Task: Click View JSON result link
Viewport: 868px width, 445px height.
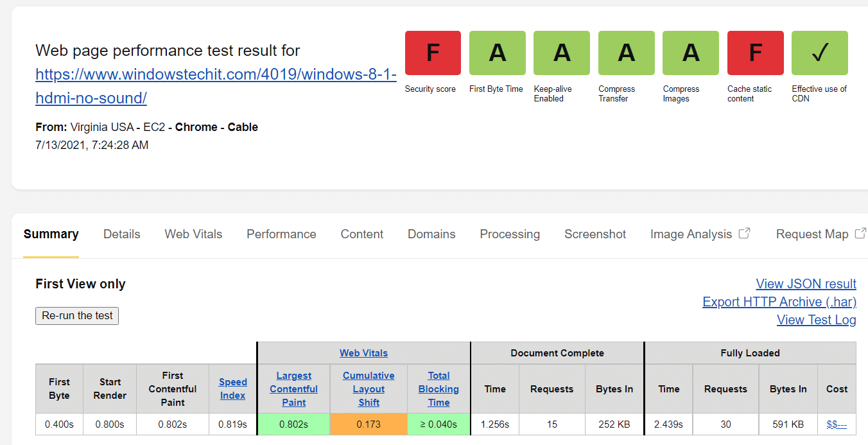Action: click(x=806, y=284)
